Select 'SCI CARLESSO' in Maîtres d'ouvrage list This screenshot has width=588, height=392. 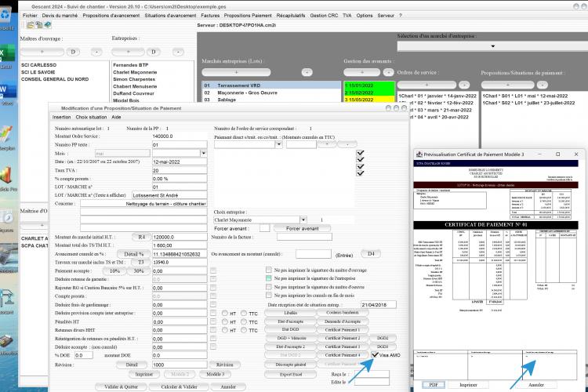click(x=38, y=65)
